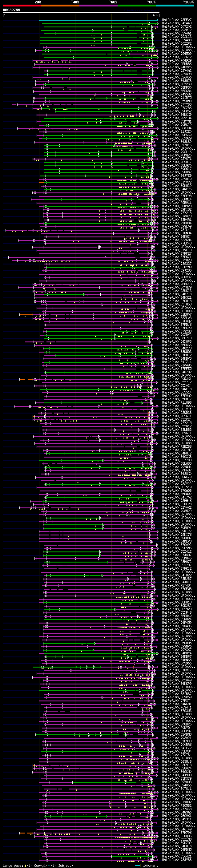Select hit label UniRef100_C7TY65

click(x=177, y=104)
